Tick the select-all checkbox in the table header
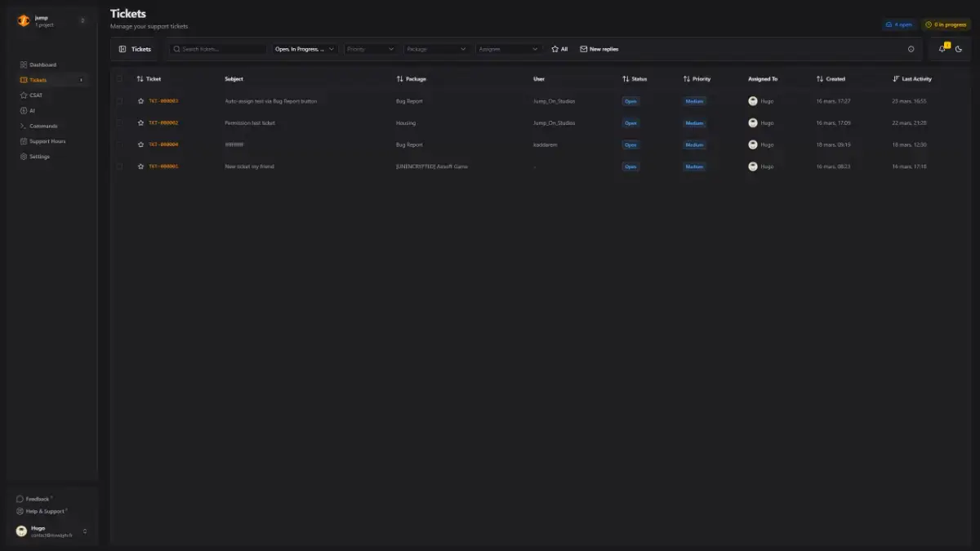 pos(119,79)
